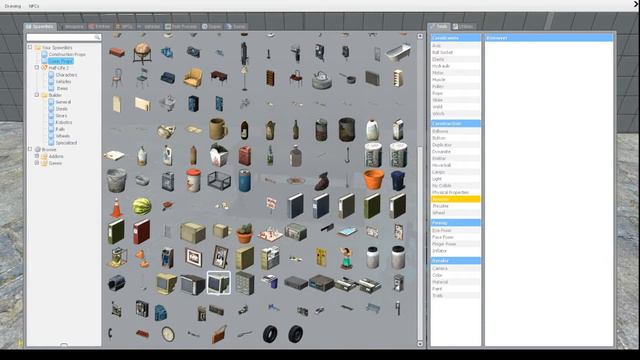The height and width of the screenshot is (360, 640).
Task: Select the Axis constraint tool
Action: (456, 46)
